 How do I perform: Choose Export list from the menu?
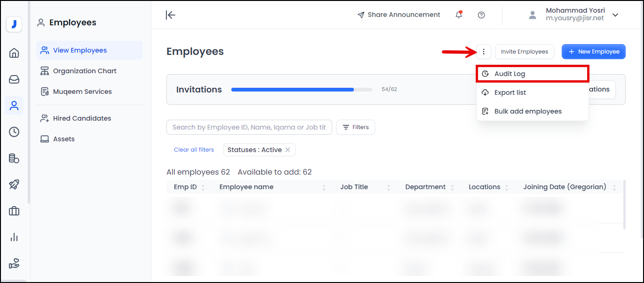click(510, 92)
